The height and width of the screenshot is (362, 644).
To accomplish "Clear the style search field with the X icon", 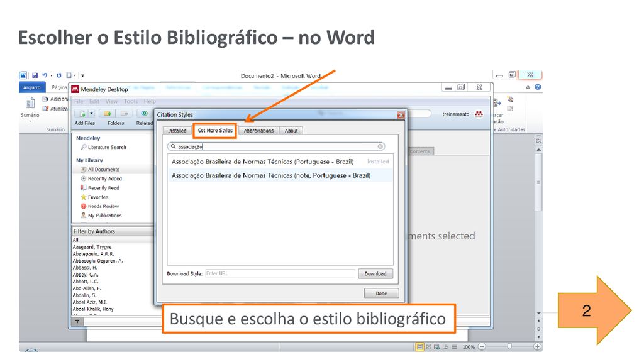I will tap(380, 146).
